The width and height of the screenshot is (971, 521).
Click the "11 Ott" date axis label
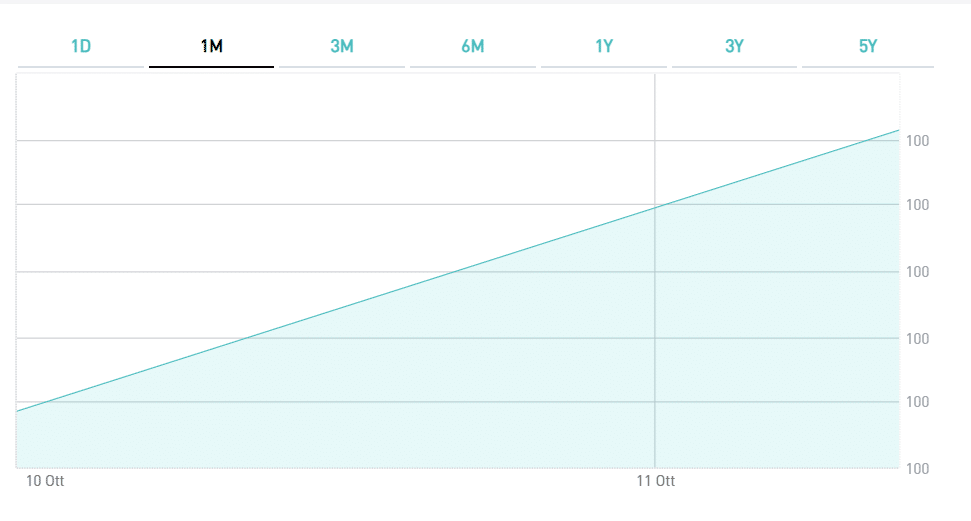coord(656,481)
